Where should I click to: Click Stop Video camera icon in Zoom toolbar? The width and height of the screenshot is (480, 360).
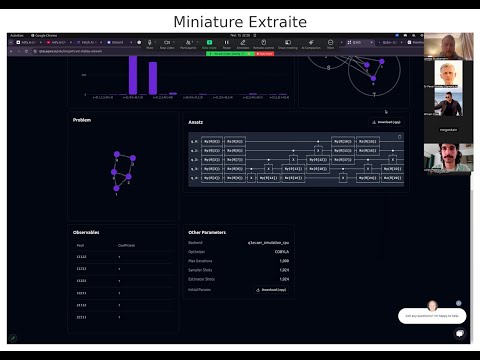pos(167,43)
